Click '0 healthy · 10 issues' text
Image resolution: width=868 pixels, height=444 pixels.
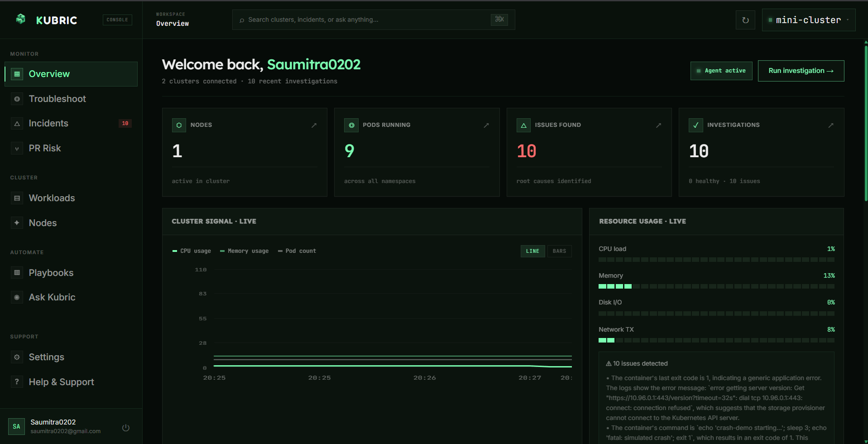724,181
